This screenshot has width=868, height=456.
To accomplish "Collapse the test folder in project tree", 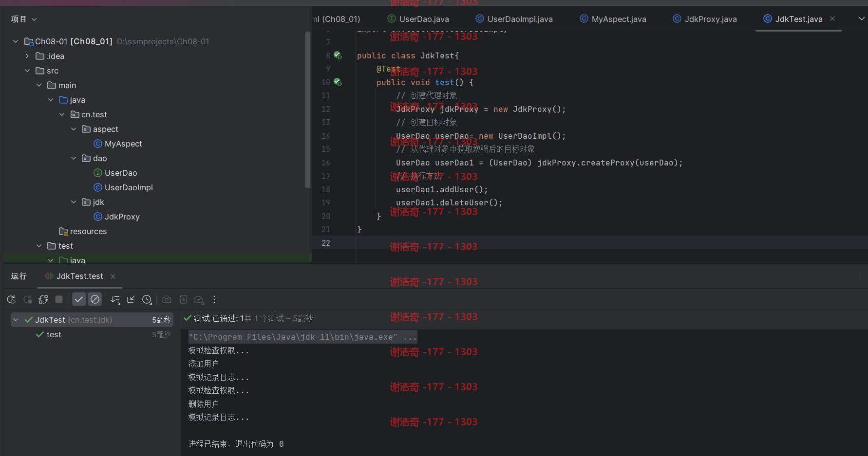I will 39,246.
